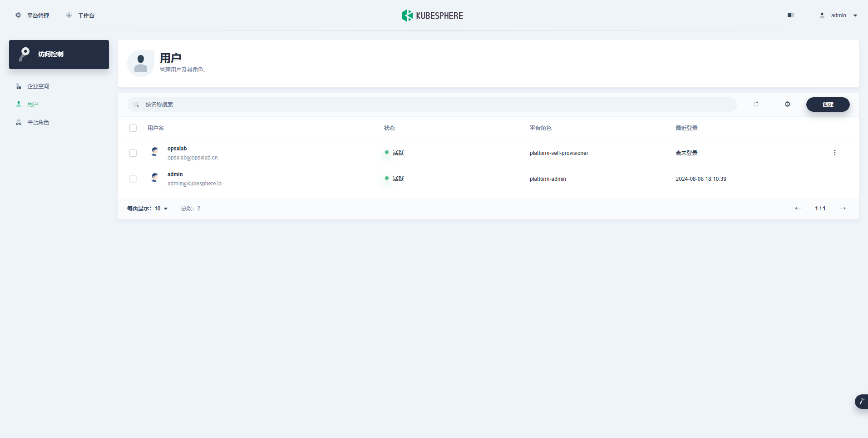
Task: Open user admin's detail page
Action: (175, 174)
